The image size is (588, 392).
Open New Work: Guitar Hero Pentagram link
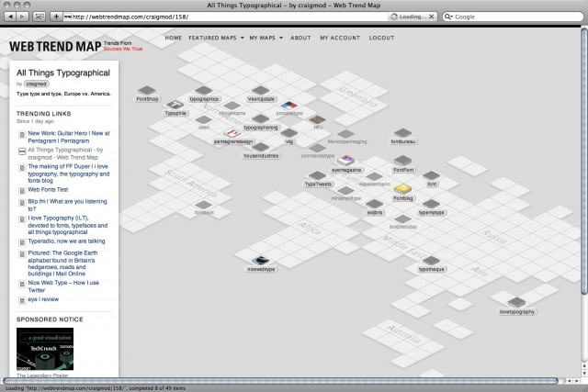point(69,137)
